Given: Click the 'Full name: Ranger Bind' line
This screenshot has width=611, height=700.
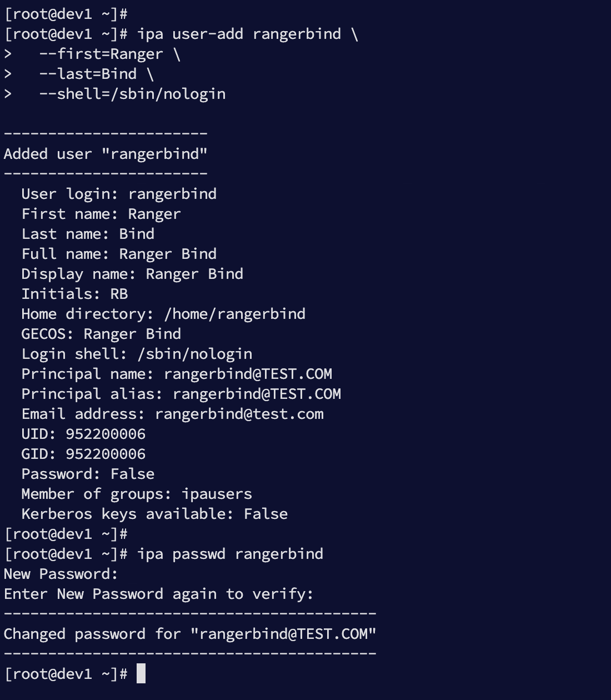Looking at the screenshot, I should point(119,254).
